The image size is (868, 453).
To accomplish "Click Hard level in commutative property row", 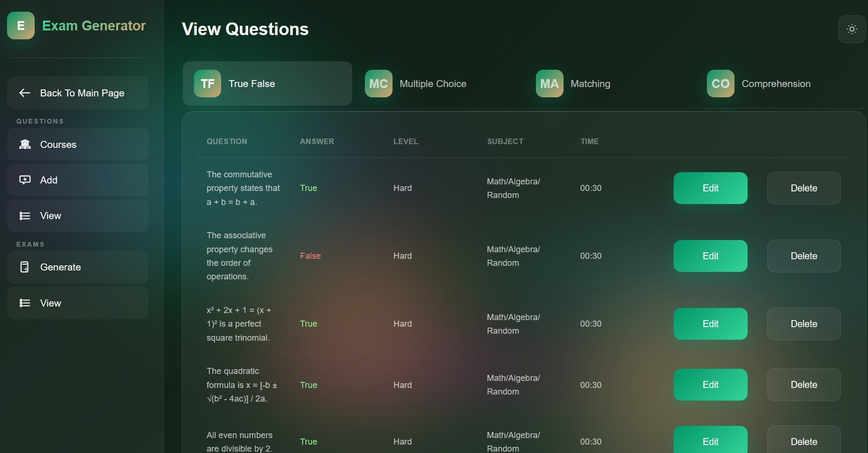I will pos(402,188).
